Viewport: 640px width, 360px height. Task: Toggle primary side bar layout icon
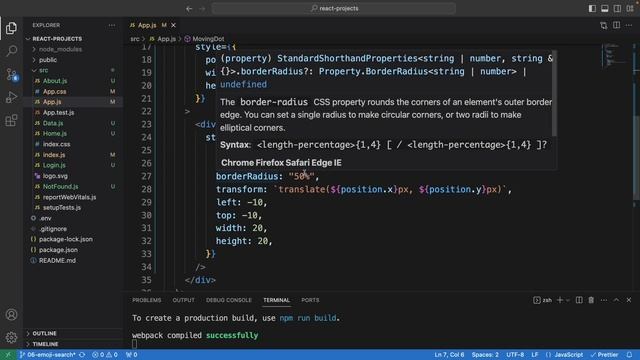point(592,9)
